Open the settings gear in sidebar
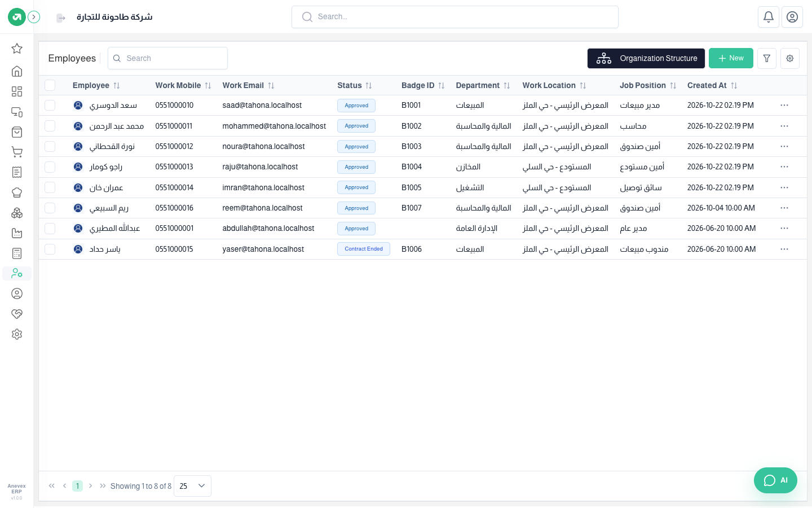Image resolution: width=812 pixels, height=508 pixels. pos(17,334)
